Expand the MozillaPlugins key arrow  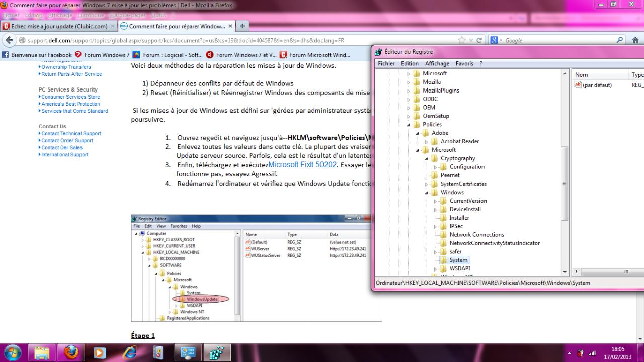[x=409, y=90]
